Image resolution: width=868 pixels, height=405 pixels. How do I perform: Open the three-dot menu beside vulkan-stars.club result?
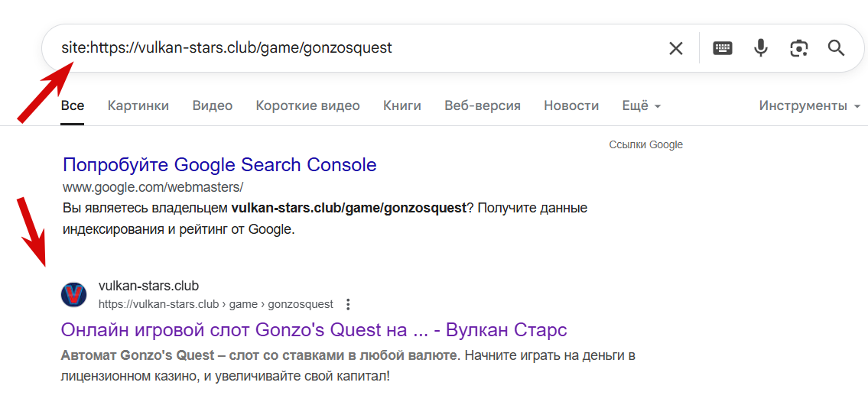pos(348,304)
